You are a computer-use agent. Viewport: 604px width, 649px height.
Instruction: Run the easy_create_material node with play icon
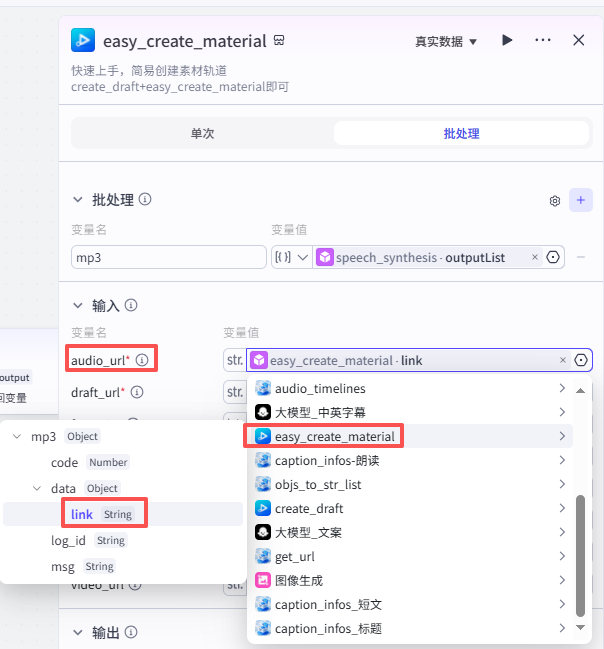pos(507,41)
